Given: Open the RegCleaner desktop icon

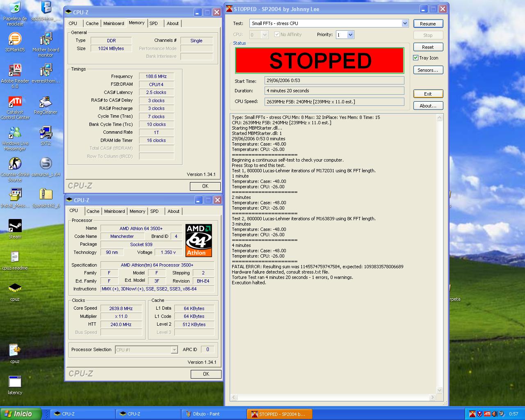Looking at the screenshot, I should (46, 102).
